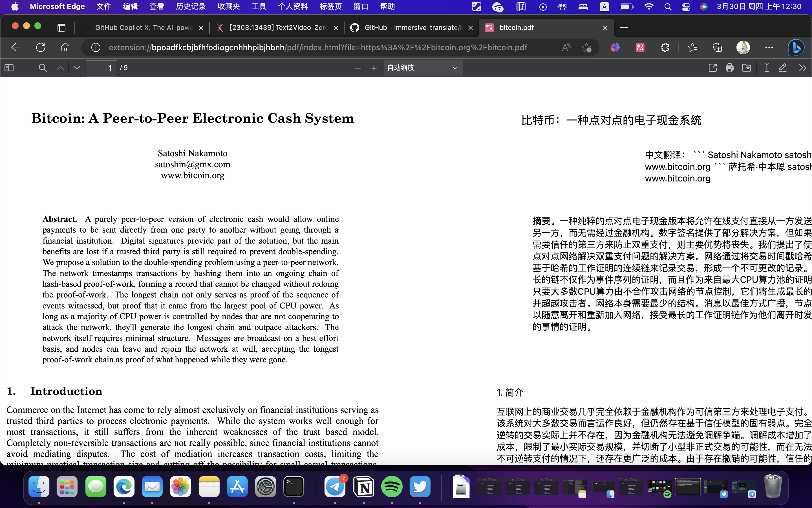Click the translated title 比特币
Image resolution: width=812 pixels, height=508 pixels.
tap(611, 120)
